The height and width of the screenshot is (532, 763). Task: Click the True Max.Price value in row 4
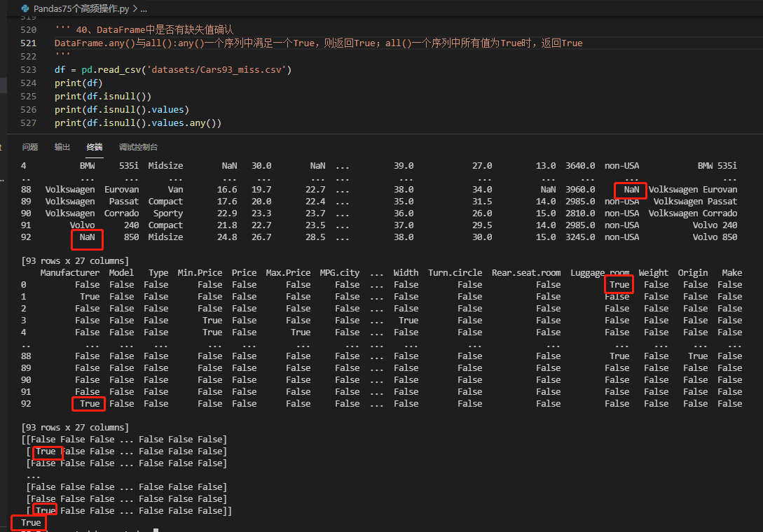[x=301, y=332]
